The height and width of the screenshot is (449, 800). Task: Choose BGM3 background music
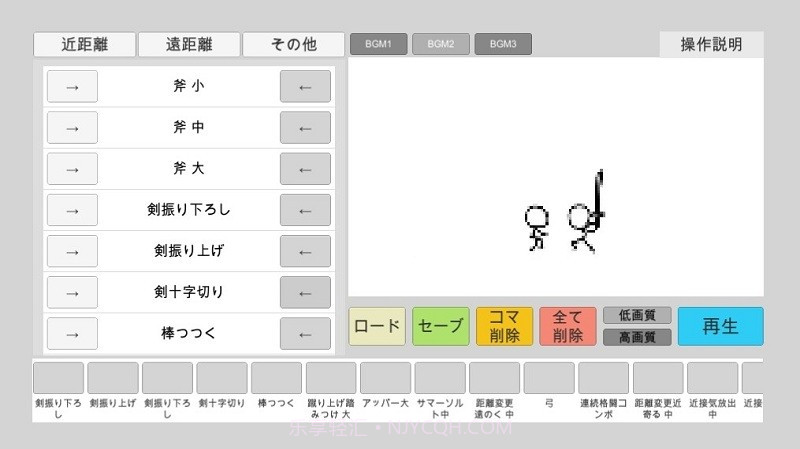[503, 44]
